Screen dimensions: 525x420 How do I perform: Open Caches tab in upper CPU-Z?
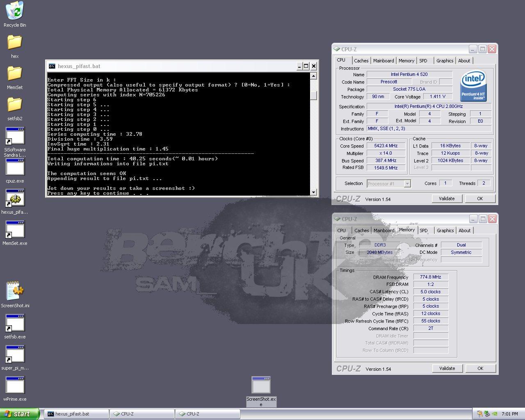point(361,61)
